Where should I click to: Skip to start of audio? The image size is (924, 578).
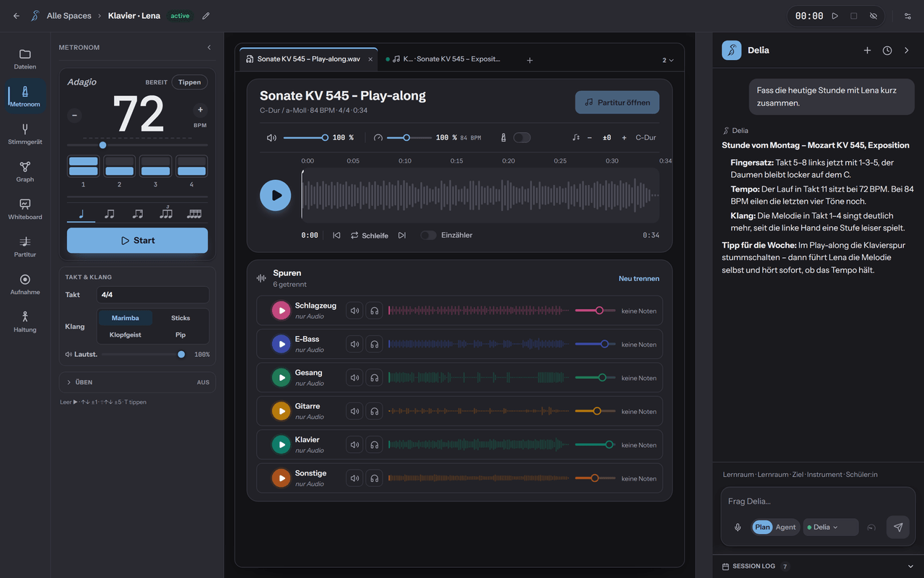click(336, 236)
